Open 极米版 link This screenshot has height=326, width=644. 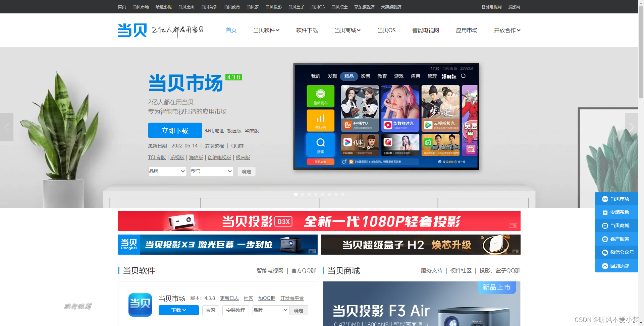tap(243, 157)
